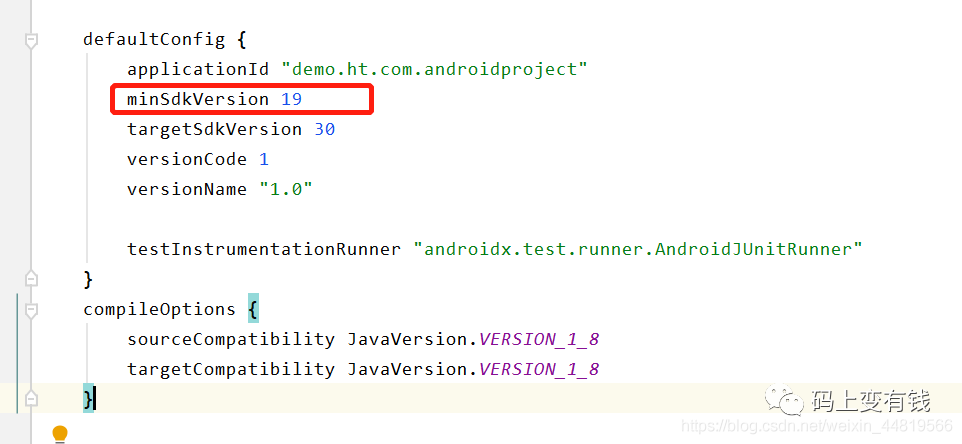Click JavaVersion on the sourceCompatibility line

[x=409, y=339]
